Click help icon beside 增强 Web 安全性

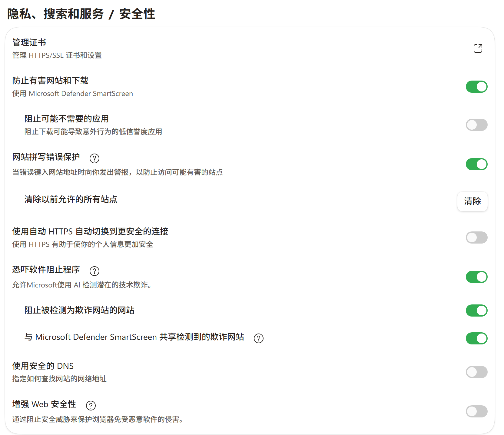tap(91, 405)
